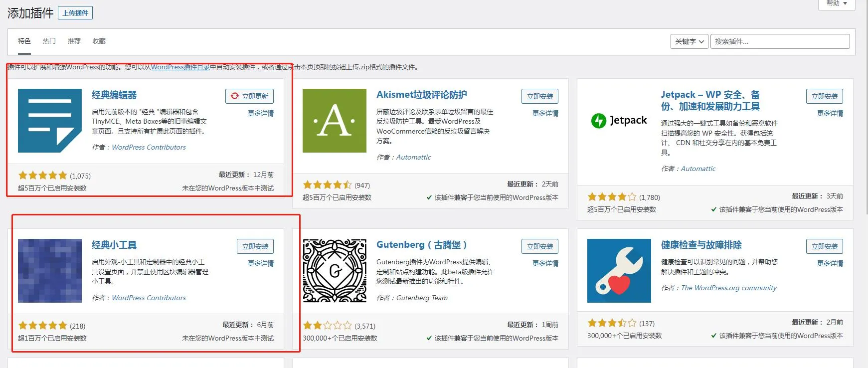Switch to the 热门 tab
The width and height of the screenshot is (868, 368).
[49, 41]
